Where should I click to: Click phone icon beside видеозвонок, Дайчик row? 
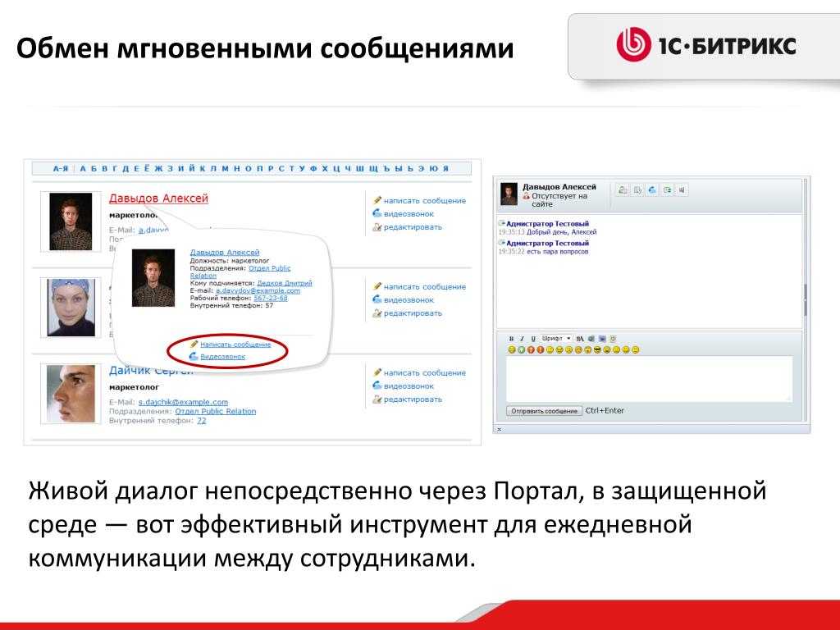(x=377, y=386)
